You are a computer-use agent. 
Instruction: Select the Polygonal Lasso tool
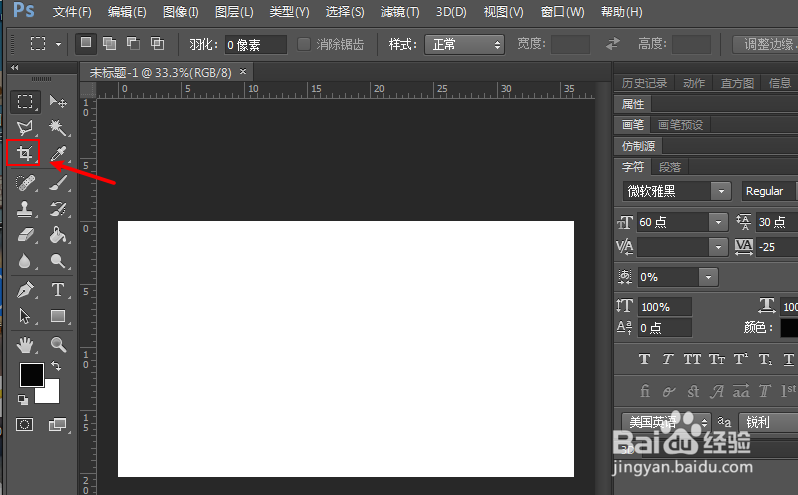pos(24,128)
